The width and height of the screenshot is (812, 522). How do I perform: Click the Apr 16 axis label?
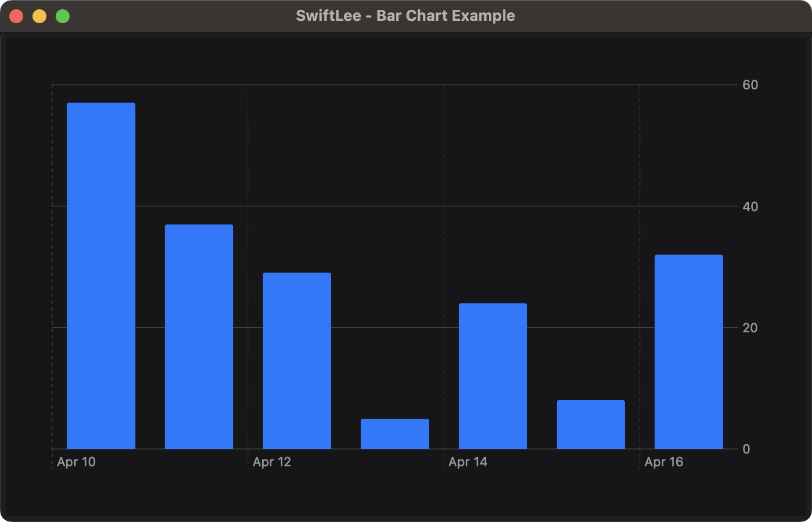pos(664,462)
